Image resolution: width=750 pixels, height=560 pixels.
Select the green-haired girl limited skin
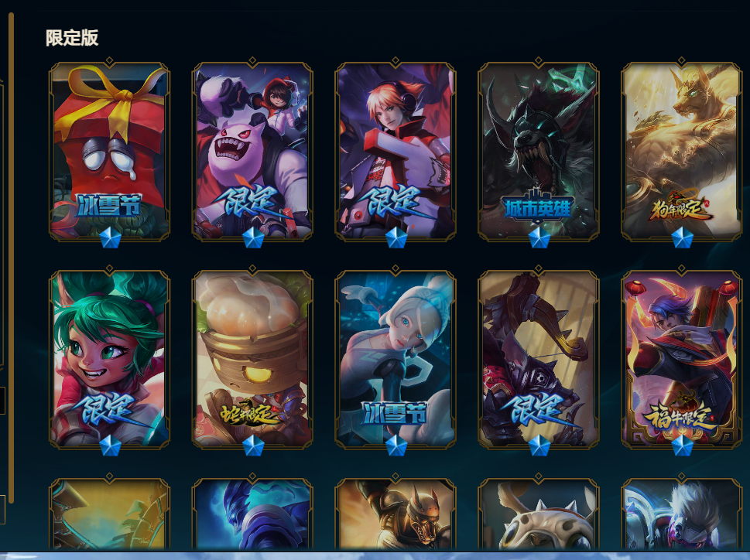click(x=110, y=358)
